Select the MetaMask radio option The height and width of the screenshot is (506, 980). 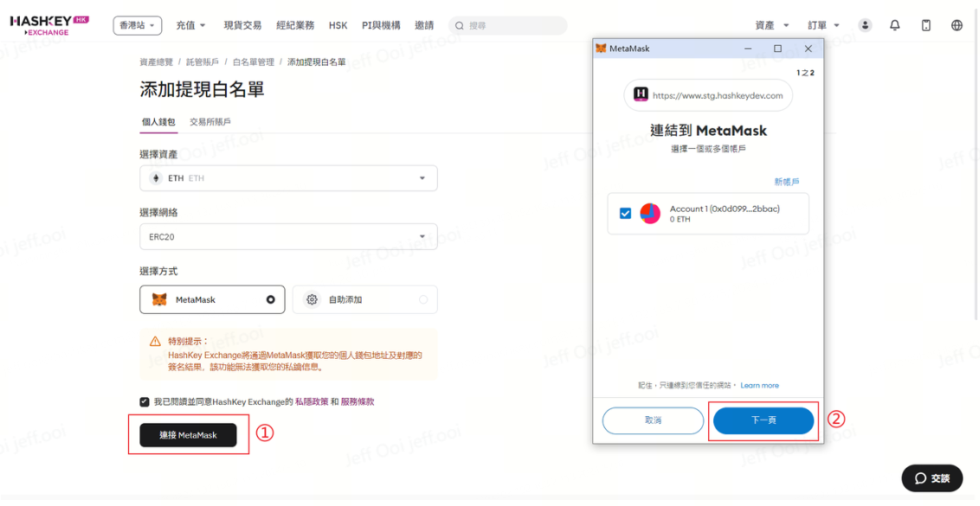pos(271,300)
